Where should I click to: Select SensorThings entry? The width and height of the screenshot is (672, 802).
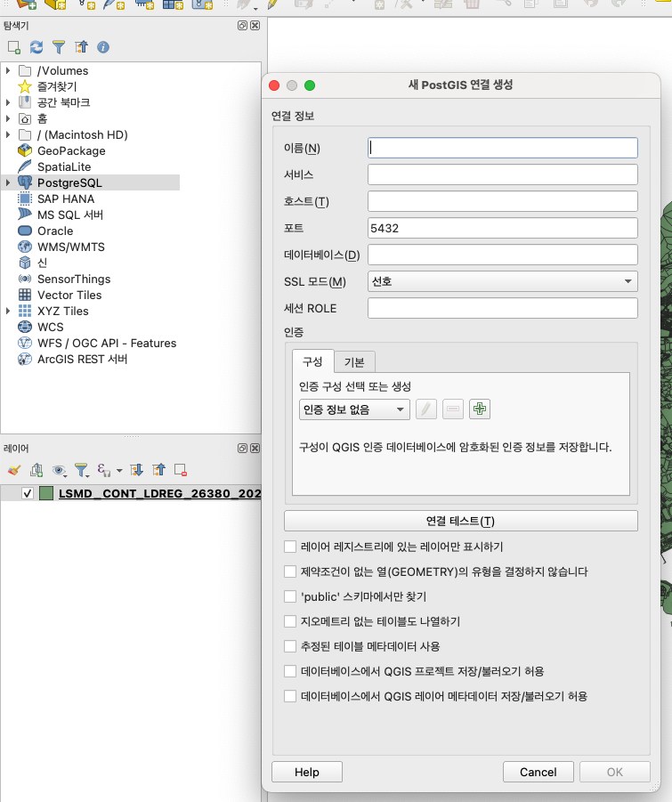coord(74,279)
